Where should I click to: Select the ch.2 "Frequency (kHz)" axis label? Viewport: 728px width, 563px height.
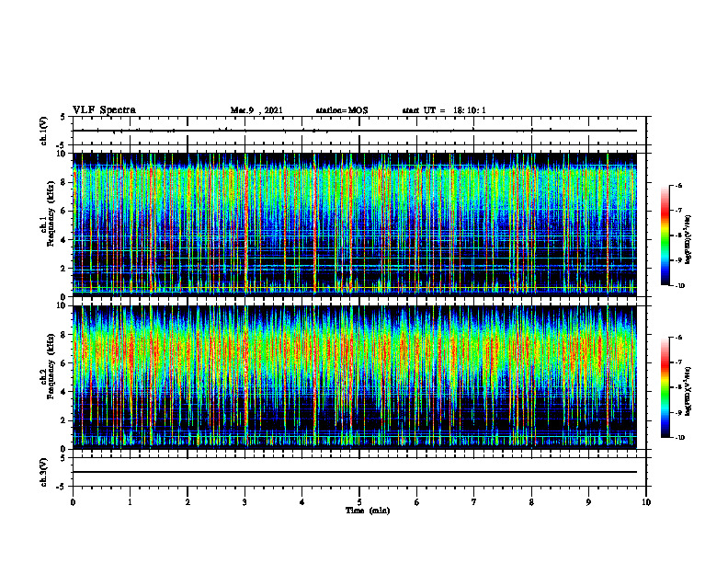[x=50, y=366]
